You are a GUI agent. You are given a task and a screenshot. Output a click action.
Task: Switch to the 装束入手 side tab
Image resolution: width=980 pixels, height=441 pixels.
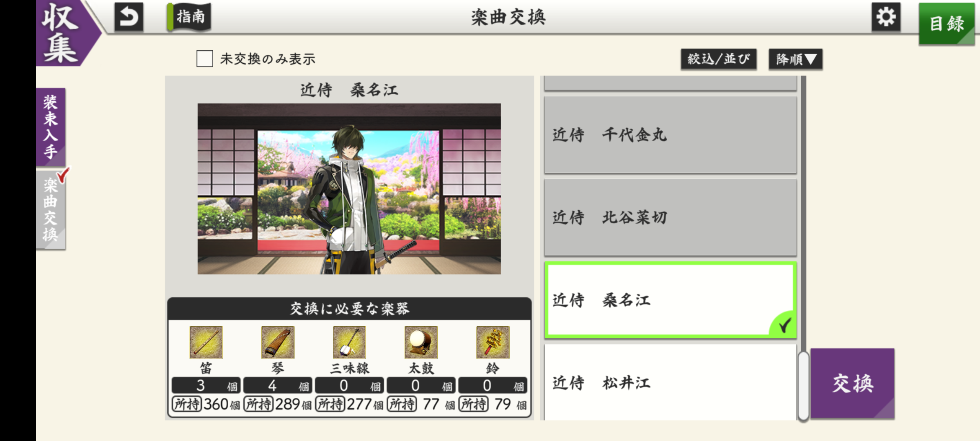tap(51, 127)
